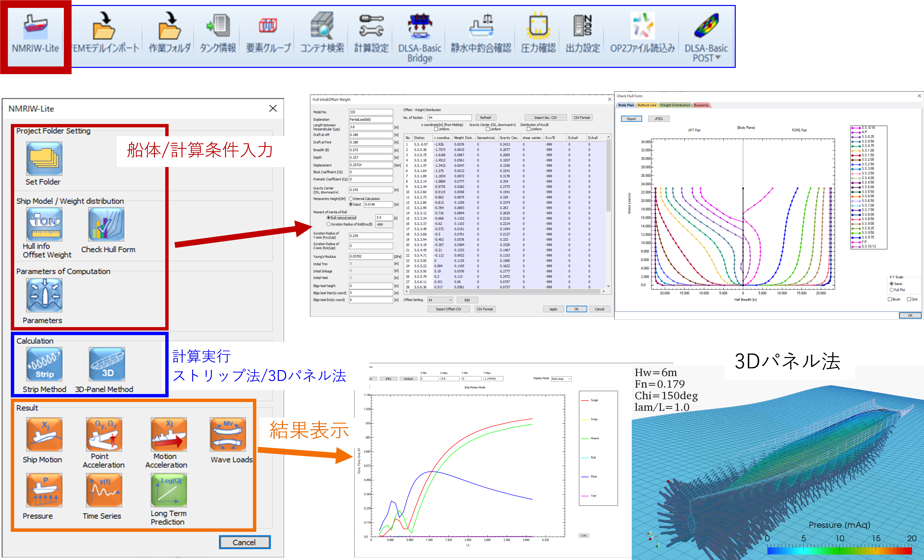Switch to the Buoyancy tab

701,105
